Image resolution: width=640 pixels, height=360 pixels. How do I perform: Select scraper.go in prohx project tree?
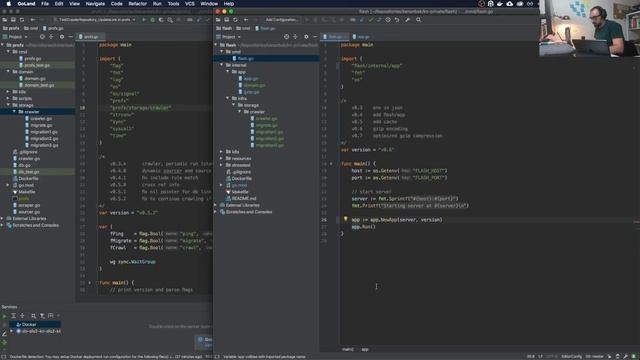[x=29, y=205]
